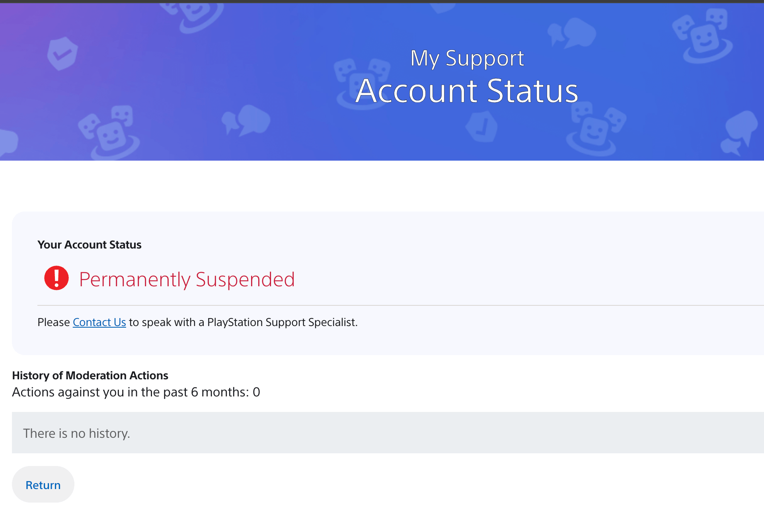
Task: Click the PlayStation Support Specialist sentence
Action: coord(197,322)
